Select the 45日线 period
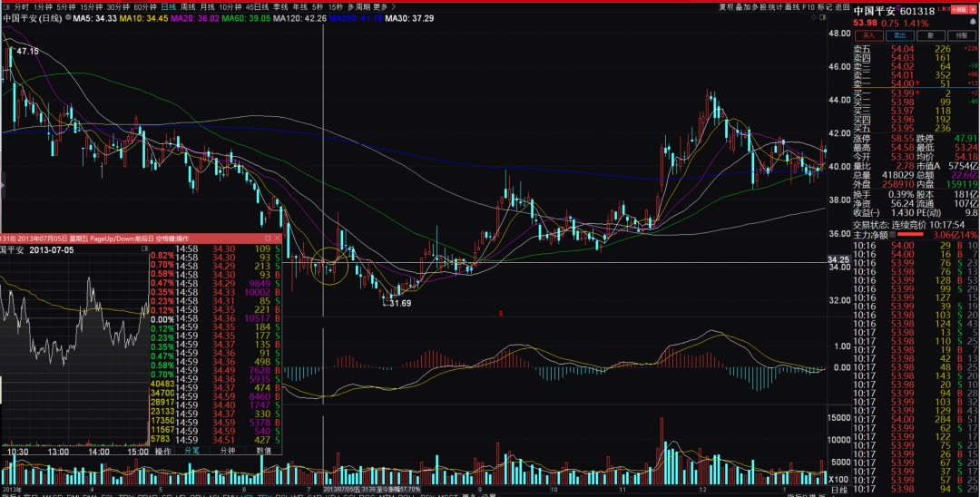The width and height of the screenshot is (980, 497). [257, 7]
